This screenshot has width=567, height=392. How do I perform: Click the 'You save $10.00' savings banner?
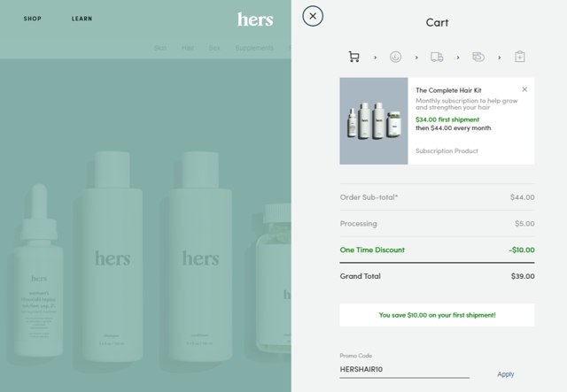click(x=437, y=315)
